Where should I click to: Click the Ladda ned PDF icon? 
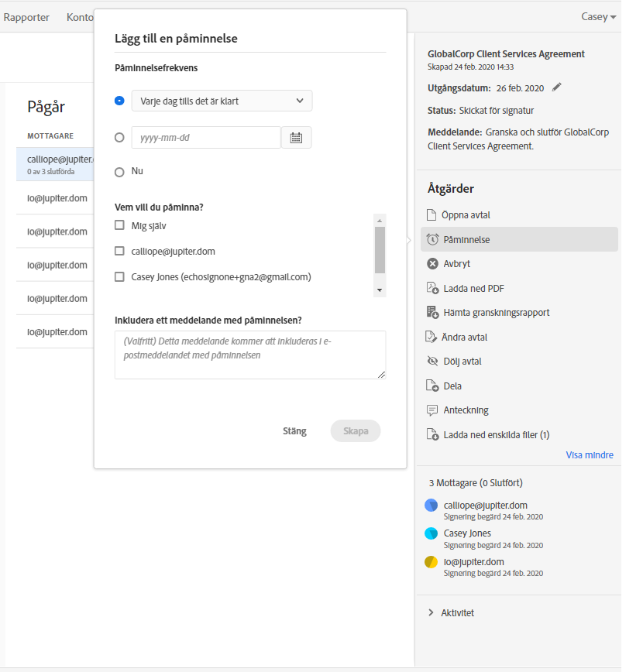(x=432, y=289)
